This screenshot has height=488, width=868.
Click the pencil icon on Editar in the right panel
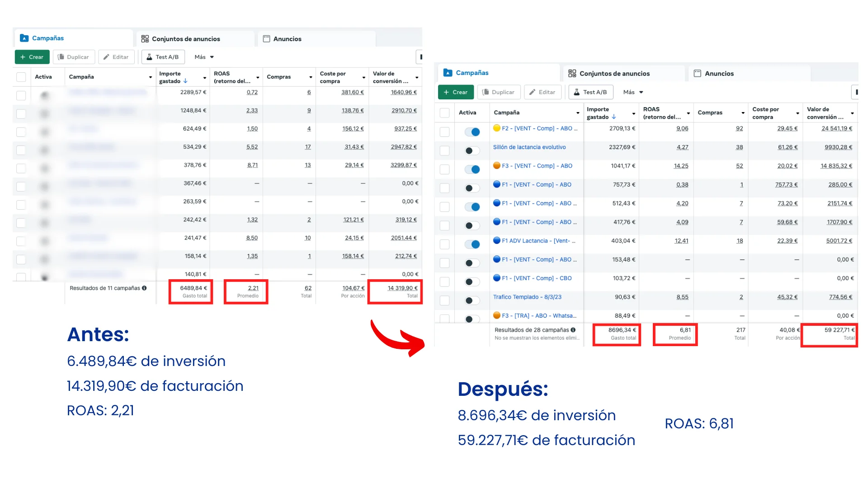[533, 92]
